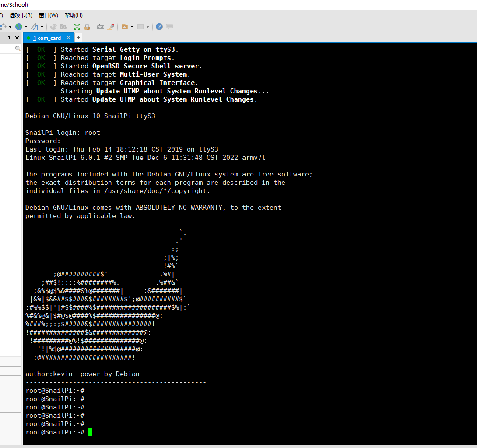
Task: Toggle the pin on the left panel
Action: [9, 38]
